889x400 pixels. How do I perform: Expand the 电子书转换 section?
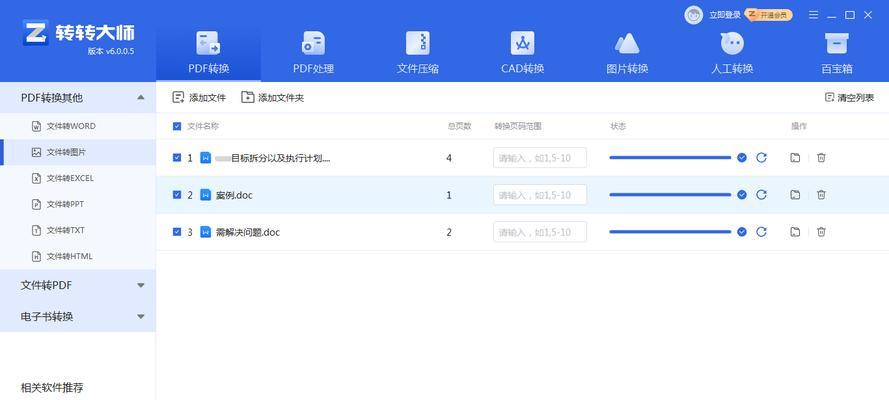[141, 316]
